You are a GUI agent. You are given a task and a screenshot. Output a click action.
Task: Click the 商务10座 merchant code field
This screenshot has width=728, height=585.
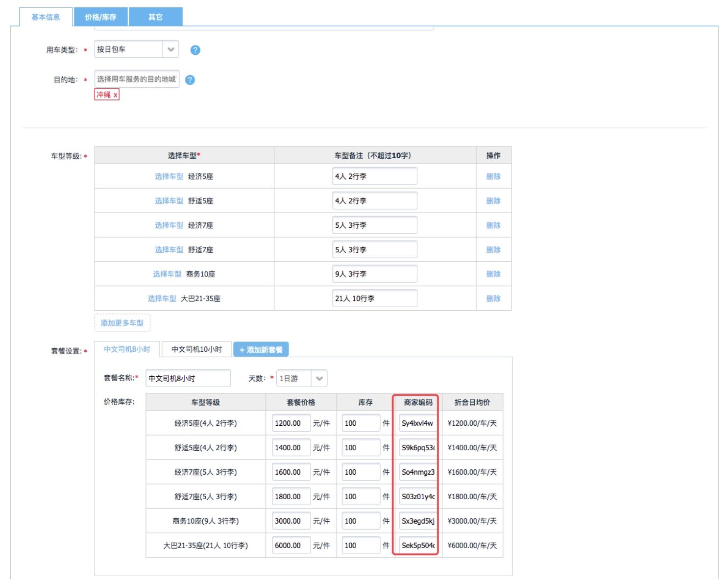point(417,521)
